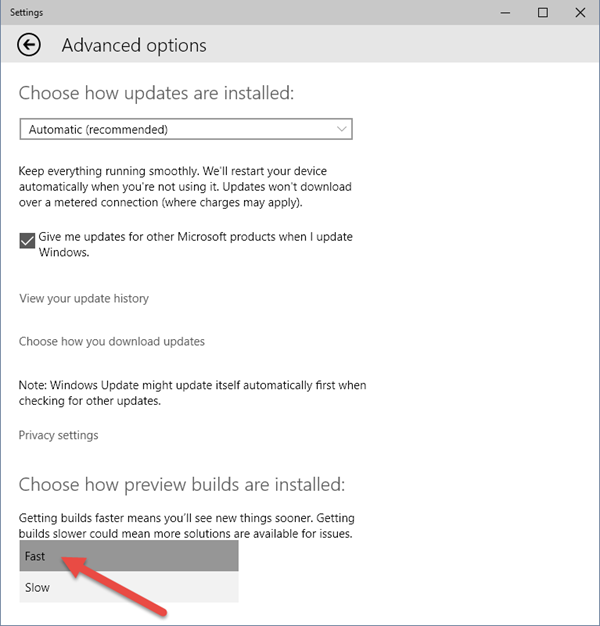Click the 'Getting builds faster' description text

coord(187,526)
